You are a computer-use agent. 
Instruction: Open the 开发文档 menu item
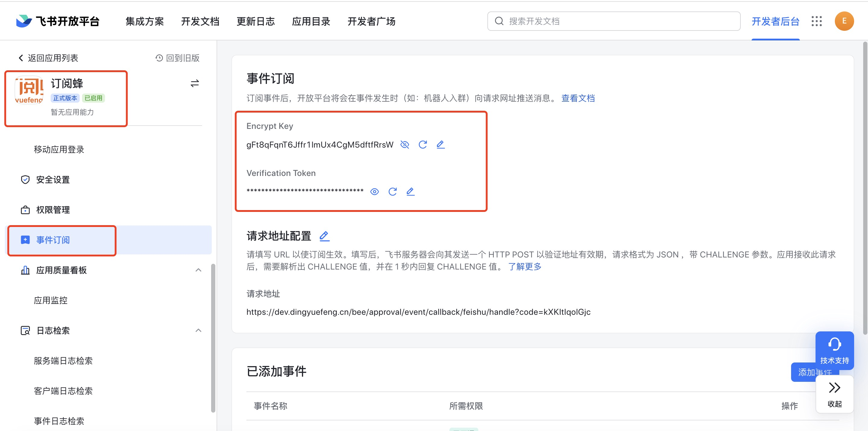pyautogui.click(x=200, y=22)
